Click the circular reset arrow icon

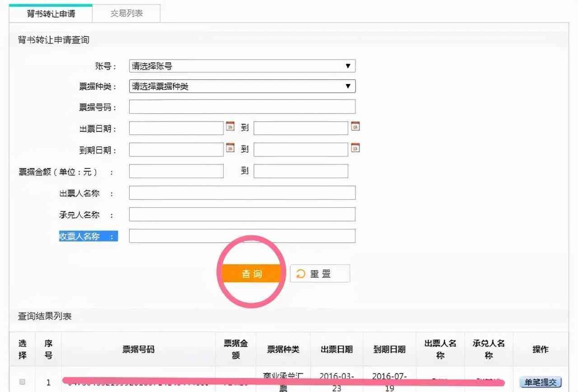[x=300, y=273]
